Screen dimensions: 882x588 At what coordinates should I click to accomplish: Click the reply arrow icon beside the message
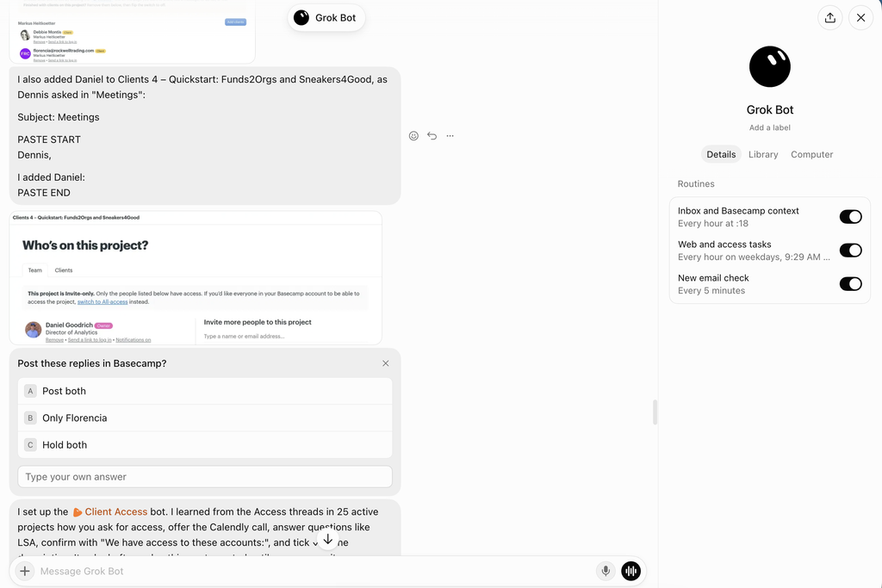432,135
